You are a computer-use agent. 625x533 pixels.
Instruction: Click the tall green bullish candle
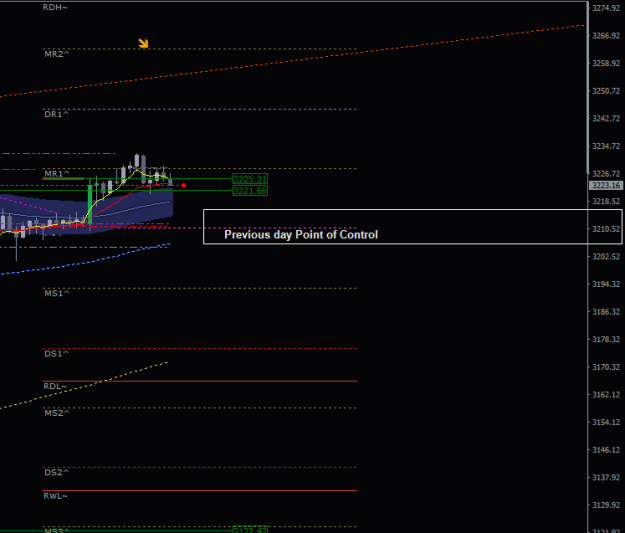point(90,204)
